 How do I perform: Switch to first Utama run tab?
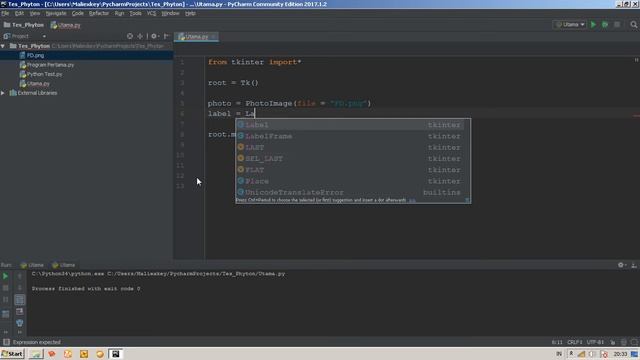pos(32,265)
